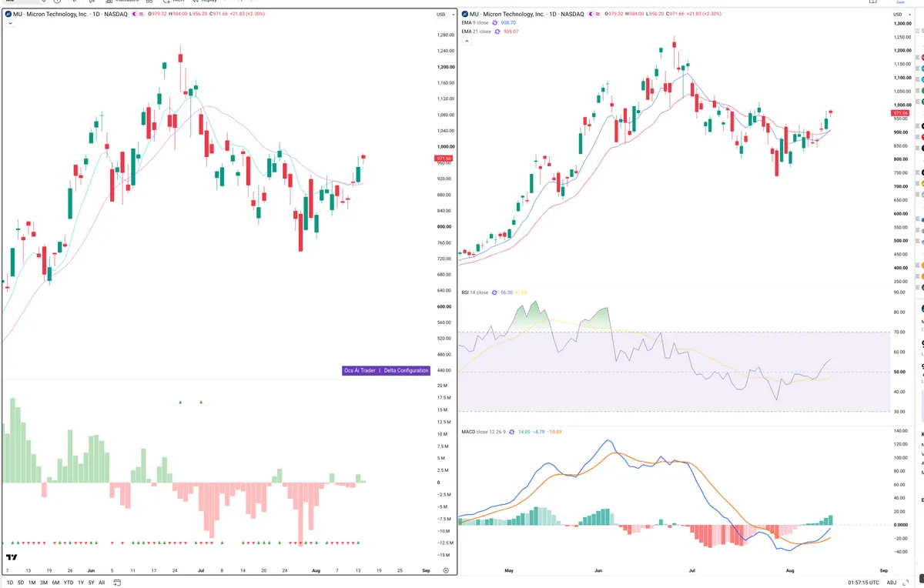
Task: Click the RSI 14 close legend
Action: tap(475, 292)
